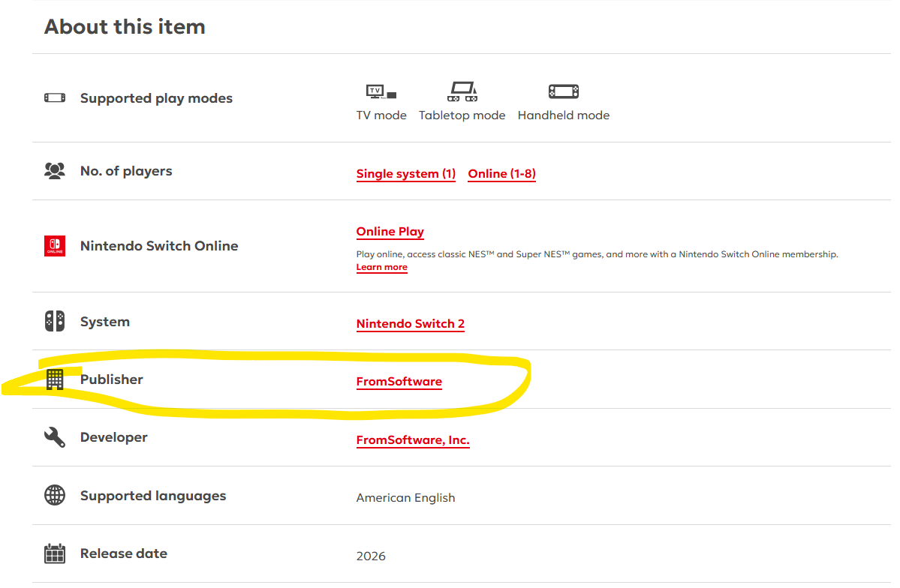Click the Supported languages globe icon

pos(55,495)
